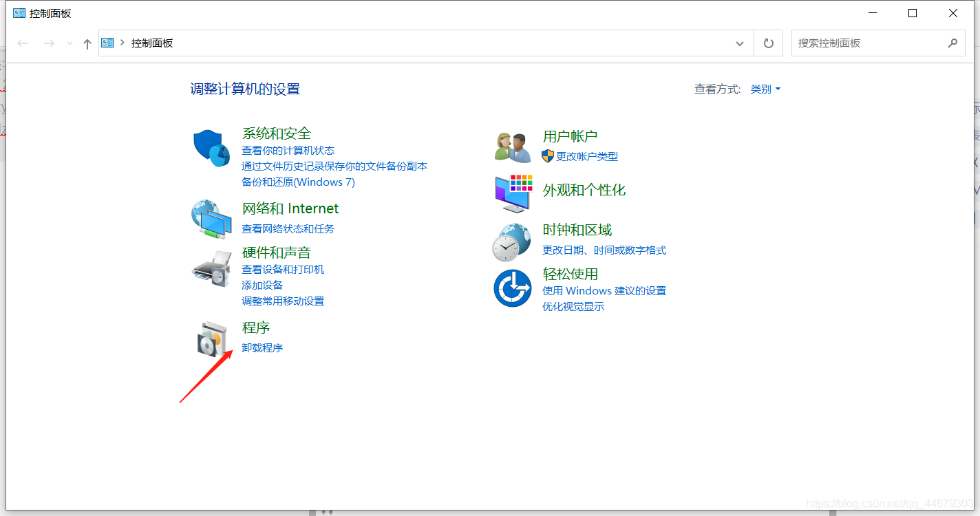This screenshot has height=516, width=980.
Task: Click the Programs disc box icon
Action: [x=211, y=339]
